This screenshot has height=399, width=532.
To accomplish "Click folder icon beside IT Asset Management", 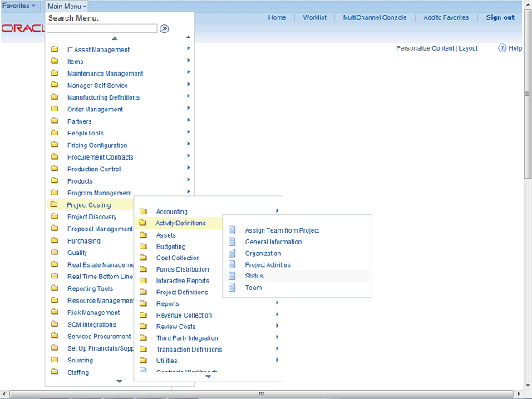I will point(54,49).
